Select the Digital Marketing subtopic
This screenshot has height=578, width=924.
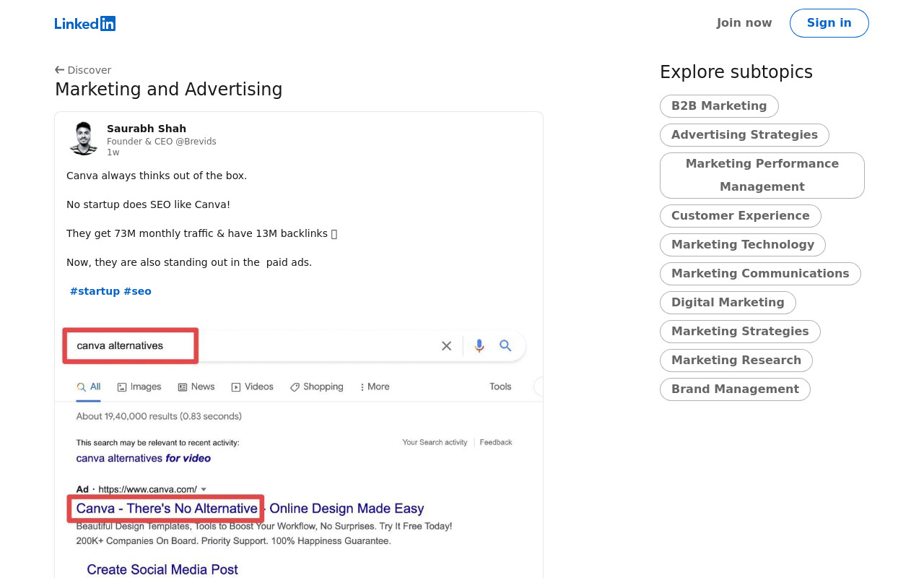[x=728, y=303]
